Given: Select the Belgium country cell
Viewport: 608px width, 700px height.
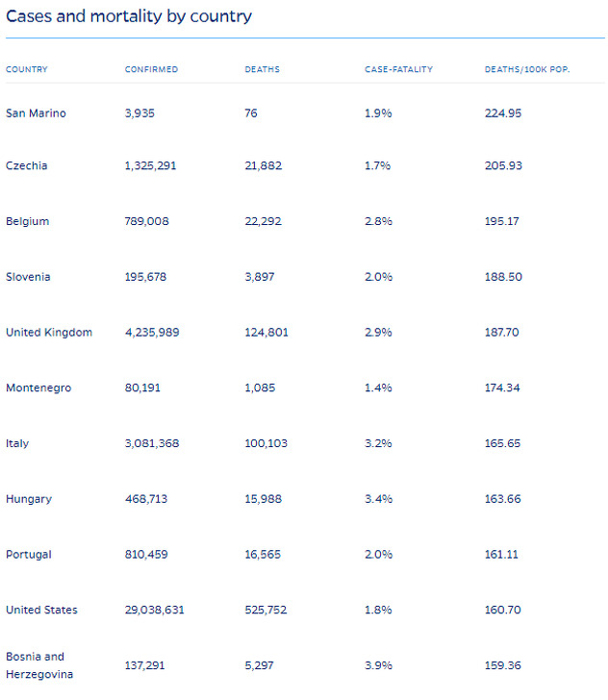Looking at the screenshot, I should click(x=28, y=221).
